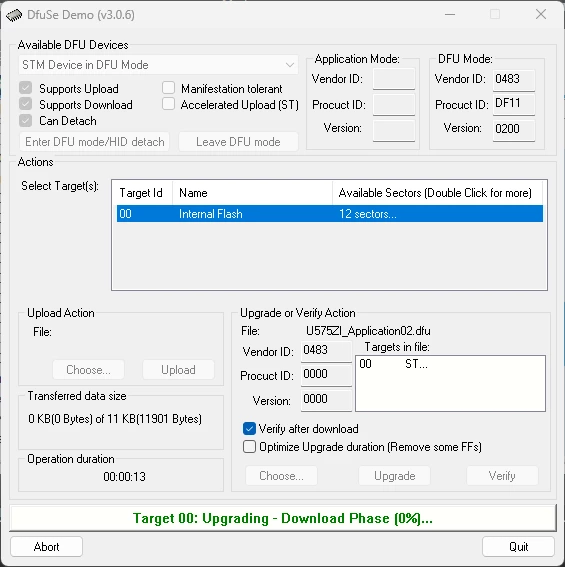Click Choose... in Upgrade or Verify Action
The height and width of the screenshot is (567, 565).
click(x=281, y=476)
